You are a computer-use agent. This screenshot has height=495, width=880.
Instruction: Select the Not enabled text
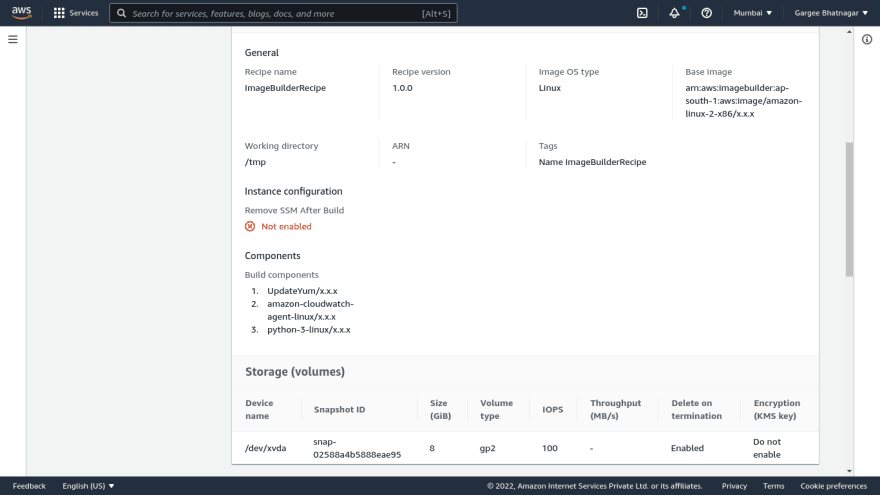coord(286,226)
